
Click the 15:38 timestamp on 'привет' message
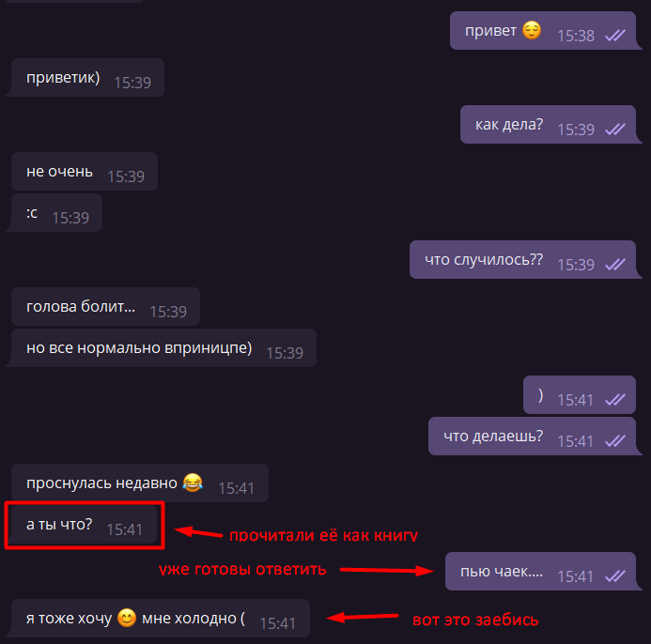576,36
